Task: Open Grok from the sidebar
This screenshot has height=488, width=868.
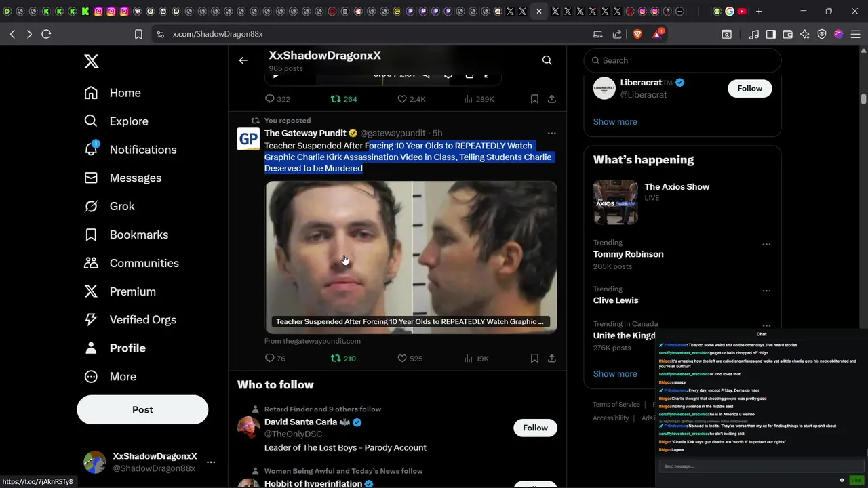Action: (109, 206)
